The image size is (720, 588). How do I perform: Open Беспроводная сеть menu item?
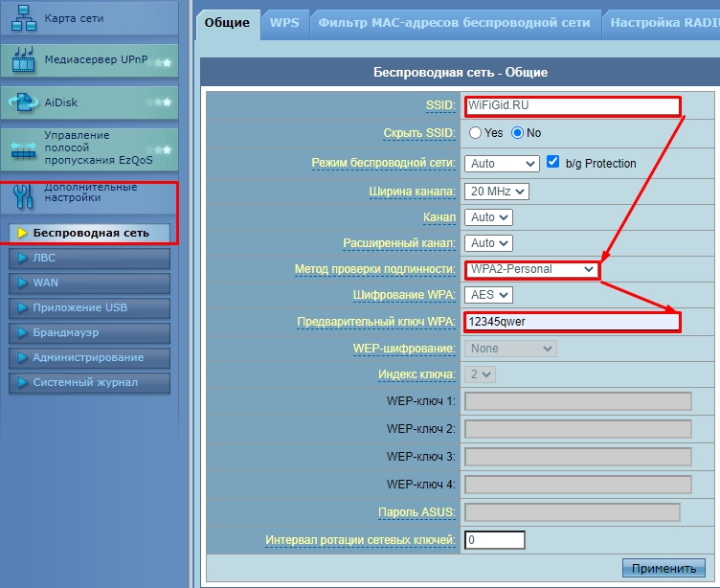90,233
